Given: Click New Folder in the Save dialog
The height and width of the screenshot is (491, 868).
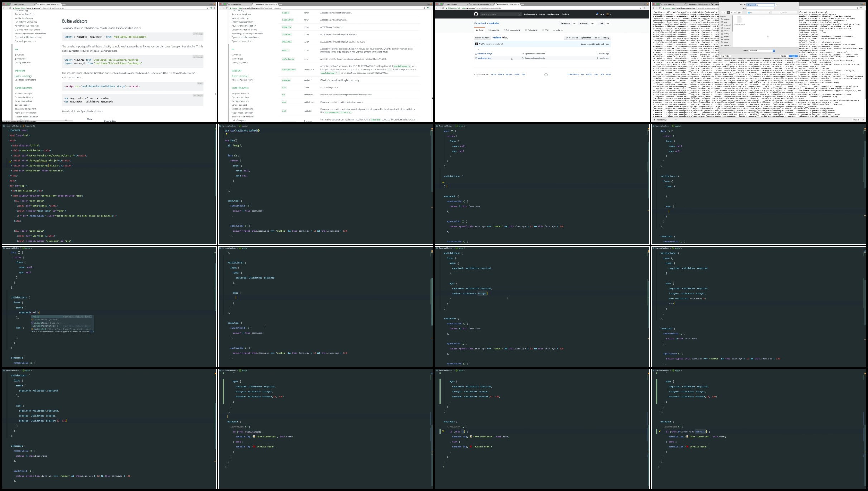Looking at the screenshot, I should [725, 56].
